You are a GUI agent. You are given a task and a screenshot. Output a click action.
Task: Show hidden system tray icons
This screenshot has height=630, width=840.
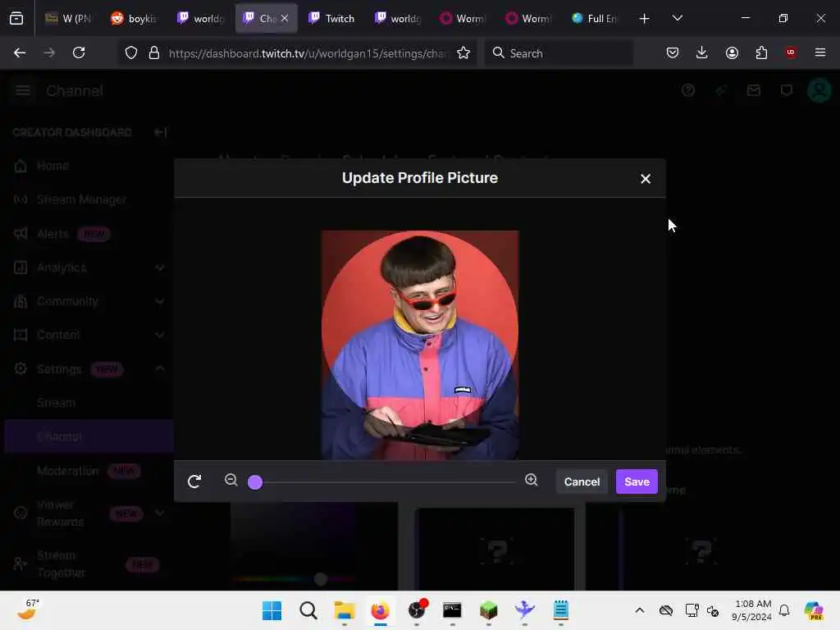[640, 610]
